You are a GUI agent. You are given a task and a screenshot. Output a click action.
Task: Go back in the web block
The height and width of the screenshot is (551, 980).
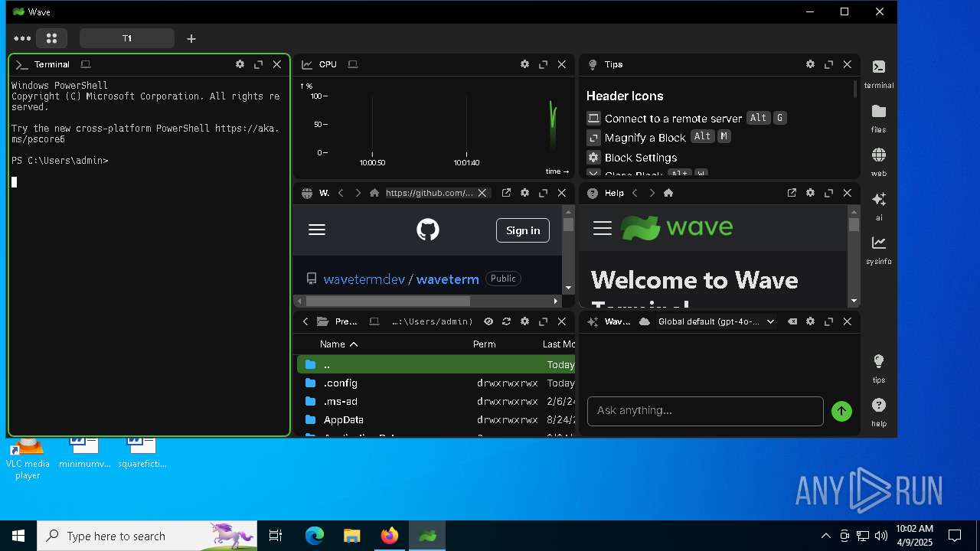(x=341, y=193)
